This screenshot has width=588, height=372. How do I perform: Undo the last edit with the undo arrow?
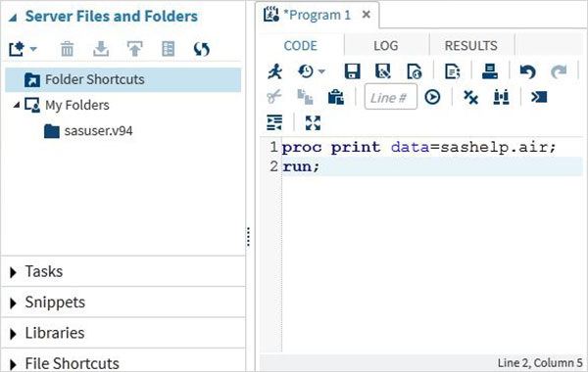(527, 71)
